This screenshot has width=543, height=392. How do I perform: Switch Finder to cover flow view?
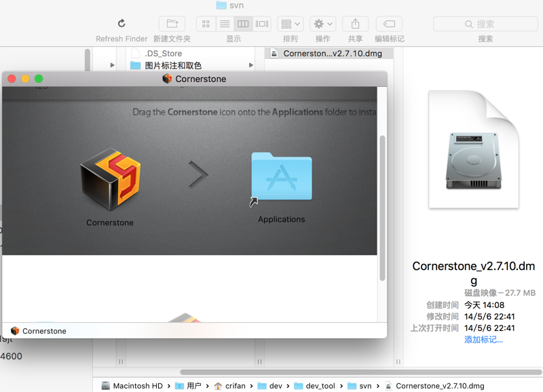[262, 24]
